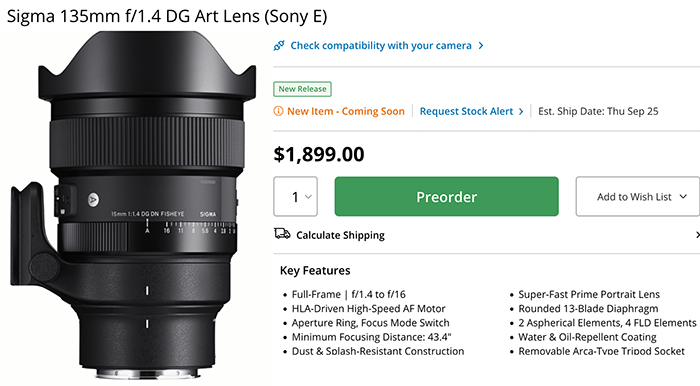
Task: Click the chevron after Request Stock Alert
Action: (x=521, y=112)
